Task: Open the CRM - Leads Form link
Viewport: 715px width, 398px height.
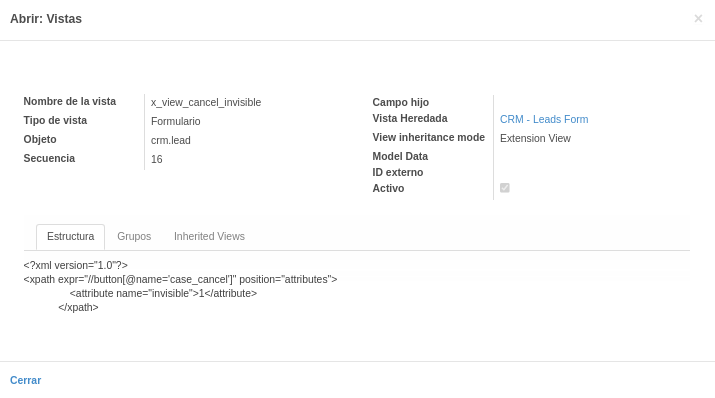Action: [544, 119]
